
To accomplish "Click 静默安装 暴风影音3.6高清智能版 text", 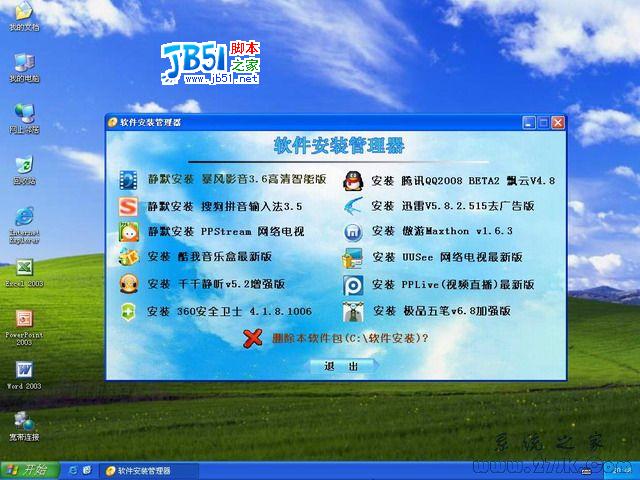I will (x=237, y=180).
